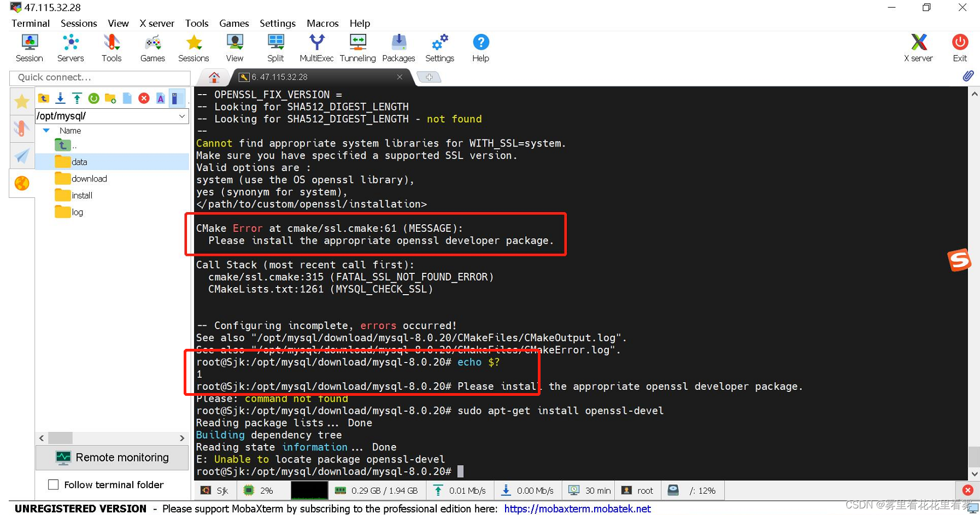This screenshot has width=980, height=515.
Task: Click the paperclip attach icon
Action: 967,76
